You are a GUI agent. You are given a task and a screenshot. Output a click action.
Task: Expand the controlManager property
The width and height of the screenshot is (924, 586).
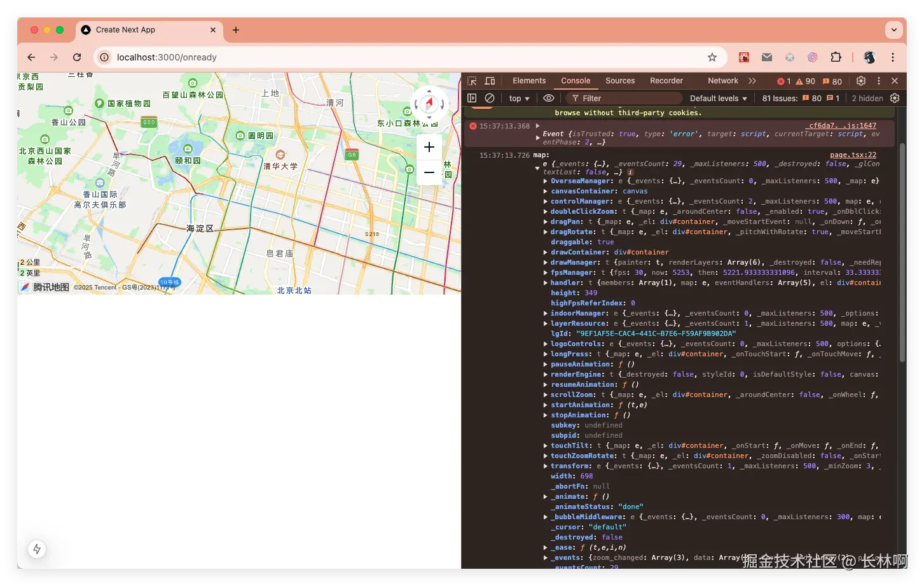pyautogui.click(x=546, y=202)
